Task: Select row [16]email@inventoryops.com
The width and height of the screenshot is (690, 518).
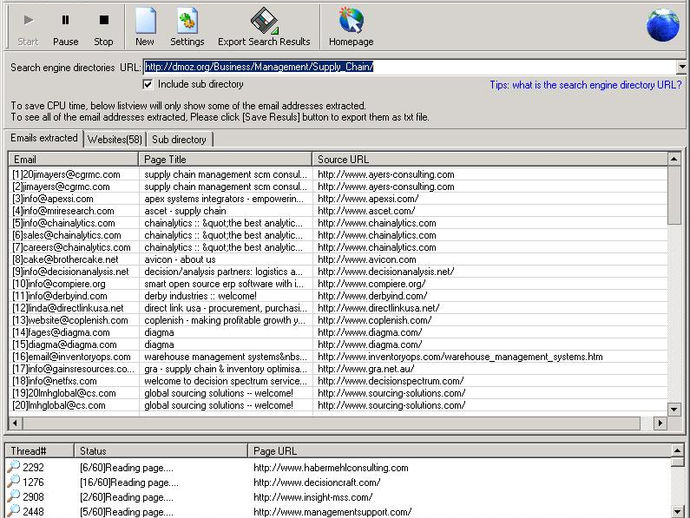Action: coord(338,356)
